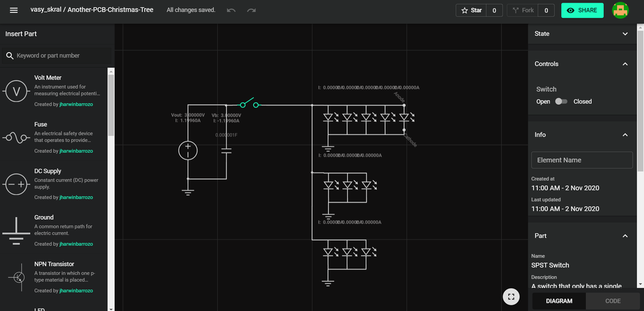Click the green SHARE button
The image size is (644, 311).
[x=582, y=11]
